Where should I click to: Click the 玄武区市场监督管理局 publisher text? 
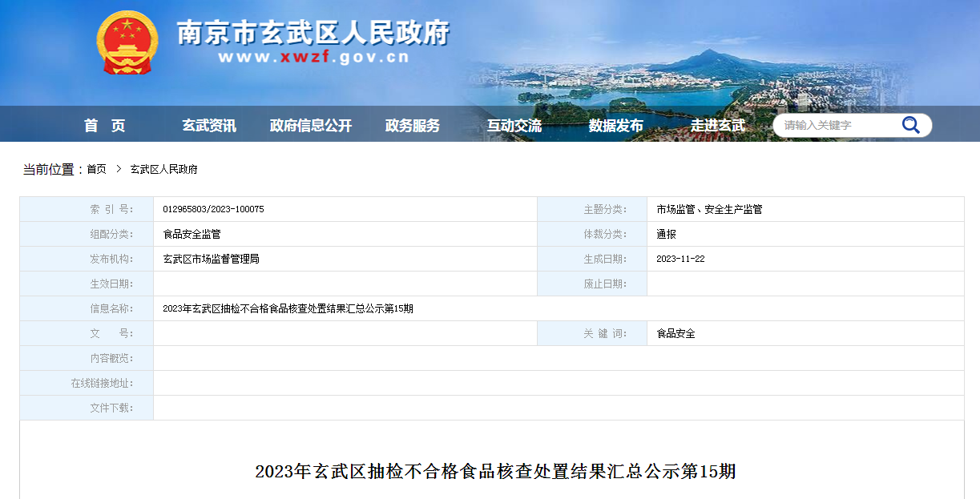(211, 259)
